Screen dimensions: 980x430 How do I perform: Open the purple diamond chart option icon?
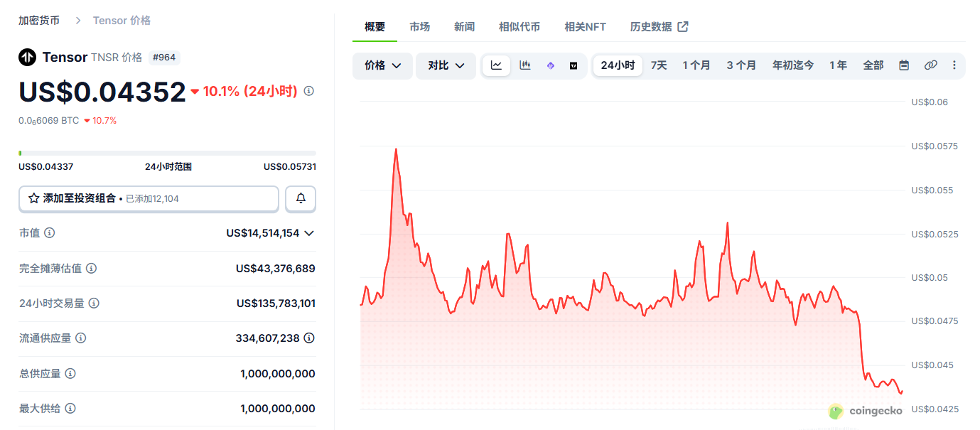[550, 65]
